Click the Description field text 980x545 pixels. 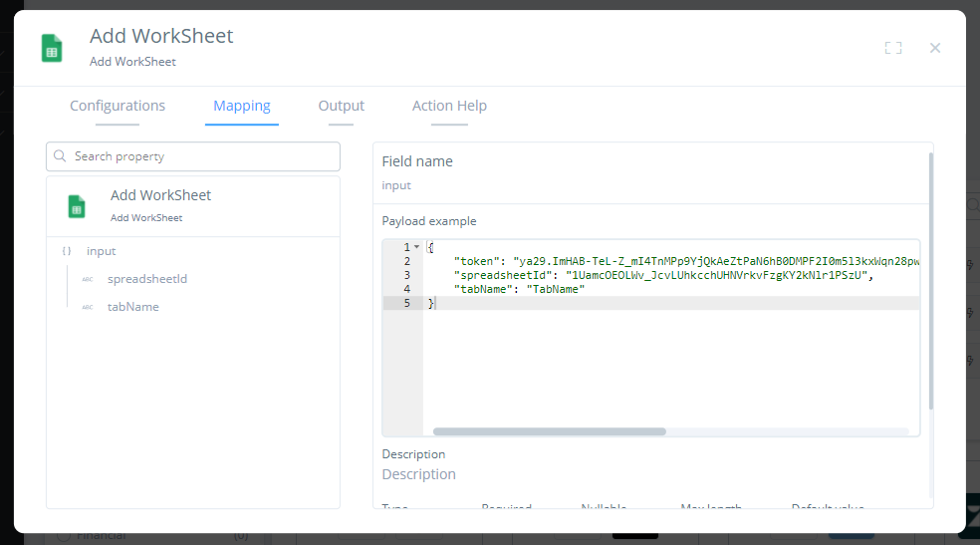[418, 474]
